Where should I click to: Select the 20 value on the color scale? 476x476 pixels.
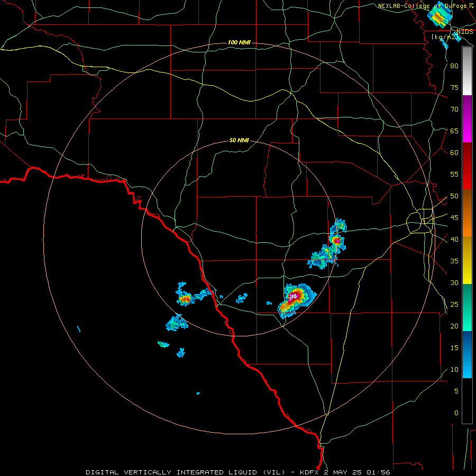coord(454,326)
